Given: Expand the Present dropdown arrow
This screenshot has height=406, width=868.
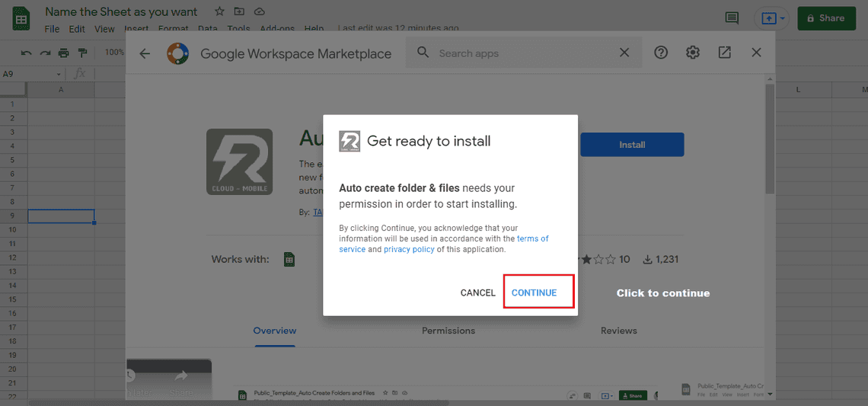Looking at the screenshot, I should [x=782, y=18].
